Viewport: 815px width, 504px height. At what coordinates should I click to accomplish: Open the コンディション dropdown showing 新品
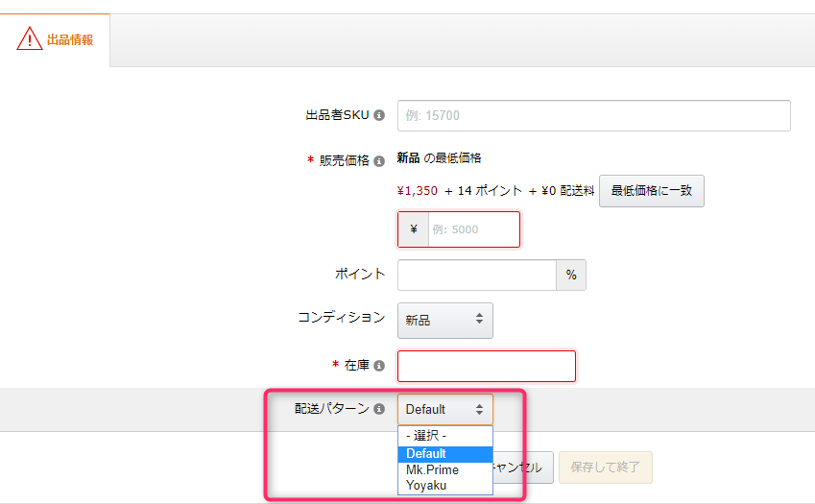pos(444,321)
